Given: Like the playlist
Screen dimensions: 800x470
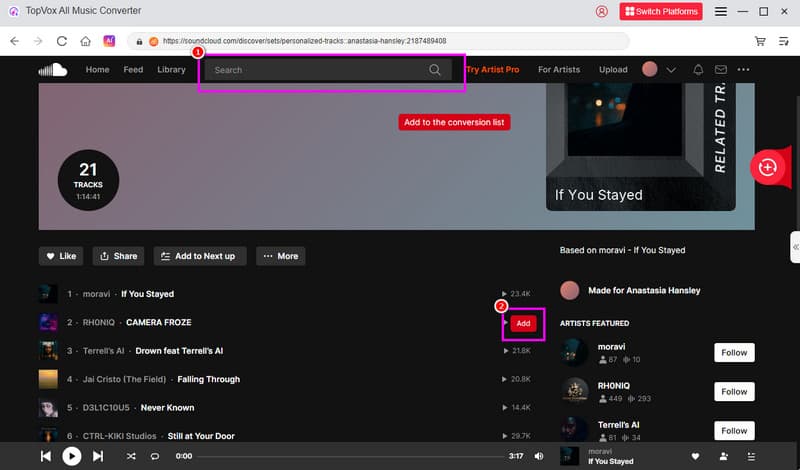Looking at the screenshot, I should pos(61,256).
